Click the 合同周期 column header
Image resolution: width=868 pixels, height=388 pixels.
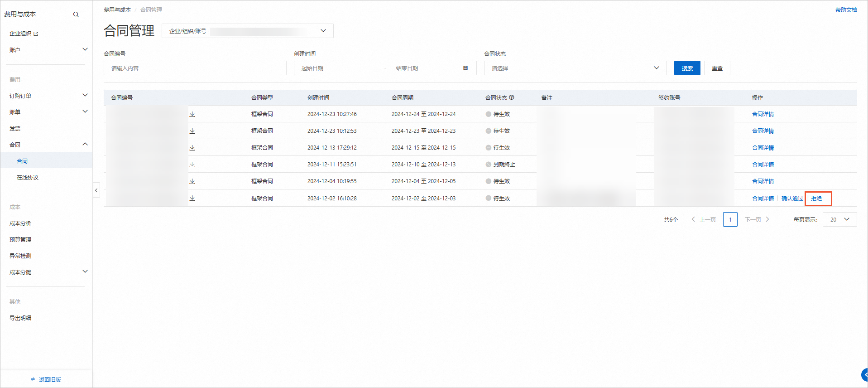pyautogui.click(x=403, y=98)
